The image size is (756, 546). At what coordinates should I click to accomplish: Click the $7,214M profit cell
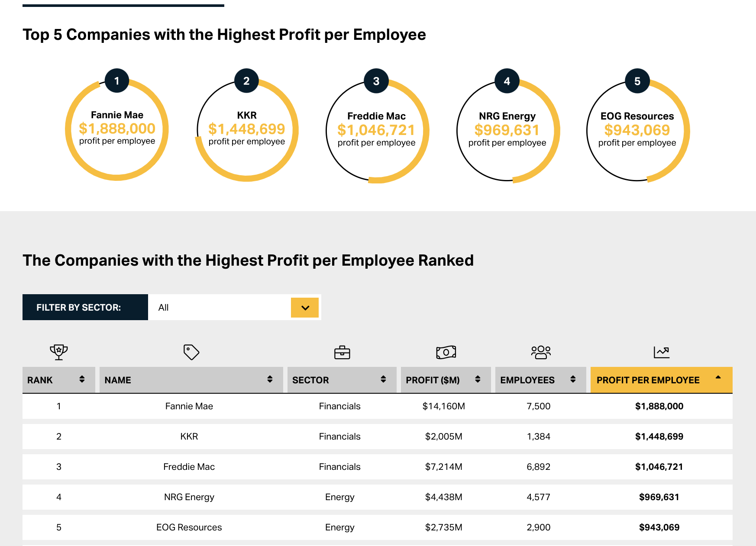tap(444, 467)
